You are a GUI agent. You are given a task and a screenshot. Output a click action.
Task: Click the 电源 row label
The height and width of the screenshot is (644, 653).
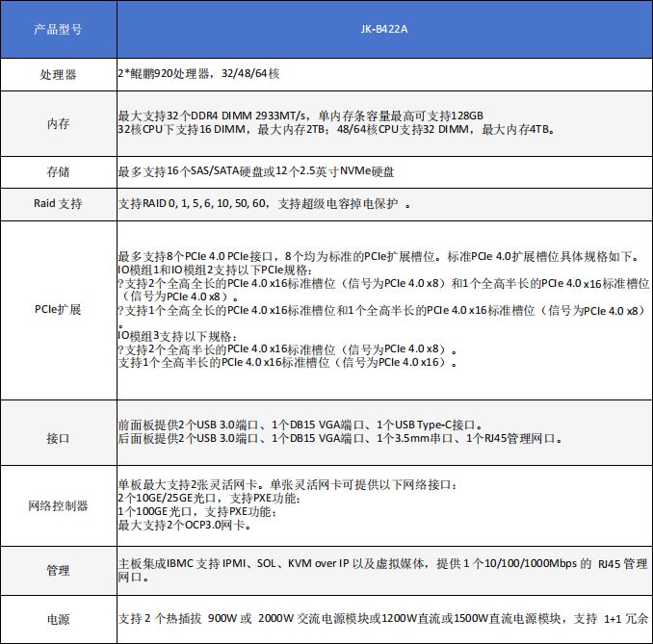pyautogui.click(x=58, y=620)
